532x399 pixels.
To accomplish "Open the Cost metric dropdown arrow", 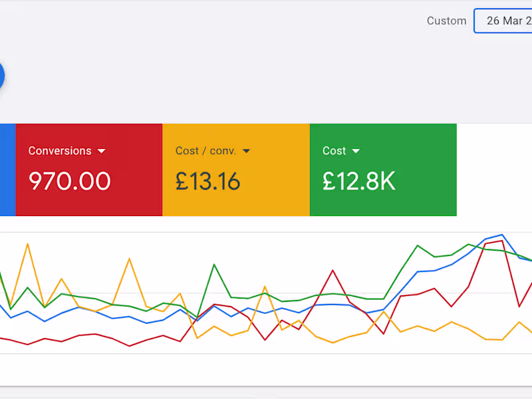I will (356, 152).
